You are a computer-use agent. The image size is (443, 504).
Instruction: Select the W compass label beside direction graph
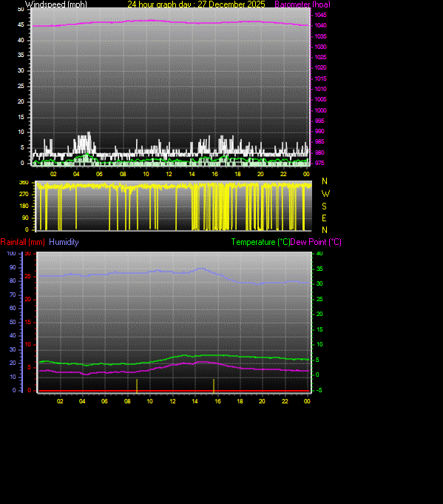[x=325, y=194]
